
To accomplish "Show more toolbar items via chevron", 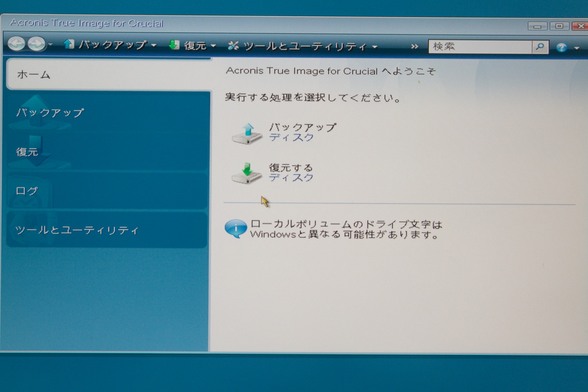I will point(415,46).
